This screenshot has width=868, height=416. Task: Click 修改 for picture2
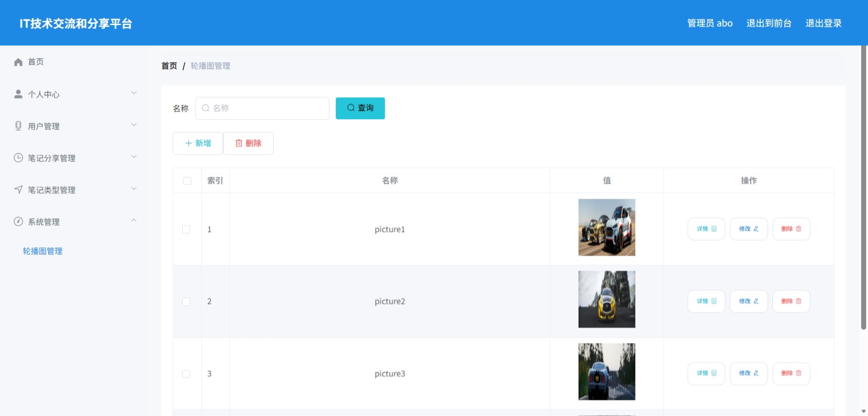click(x=749, y=301)
